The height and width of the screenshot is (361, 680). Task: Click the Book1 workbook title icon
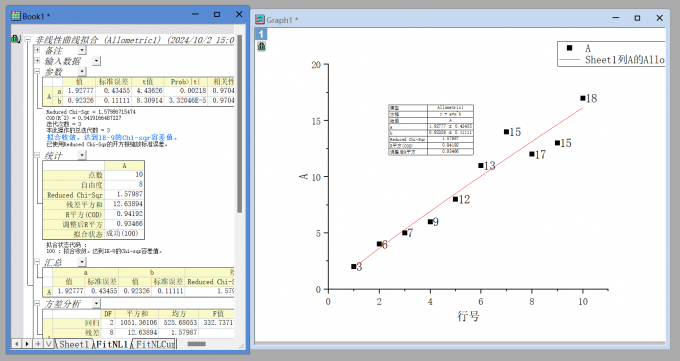point(16,16)
